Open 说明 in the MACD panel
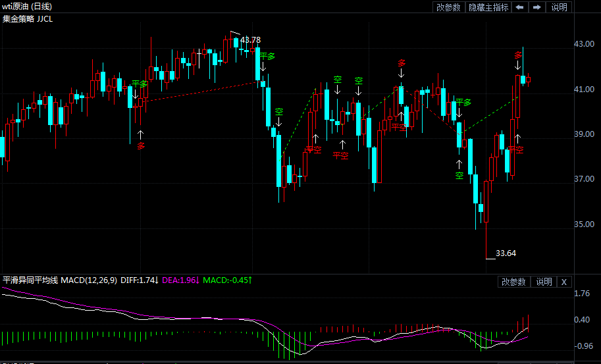Screen dimensions: 601x364 coord(544,282)
